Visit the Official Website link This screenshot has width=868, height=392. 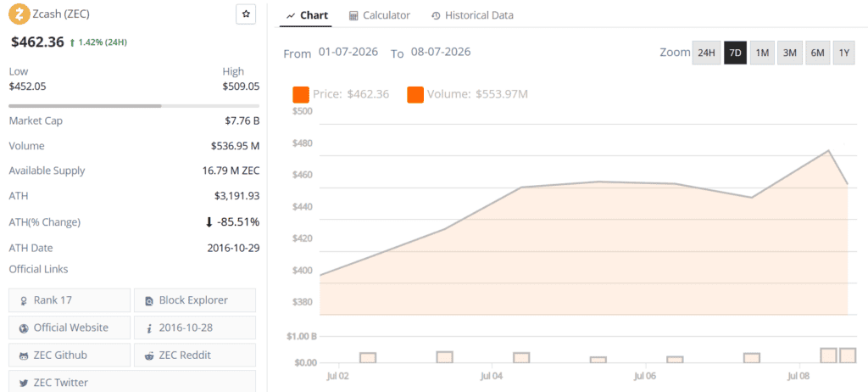click(70, 328)
